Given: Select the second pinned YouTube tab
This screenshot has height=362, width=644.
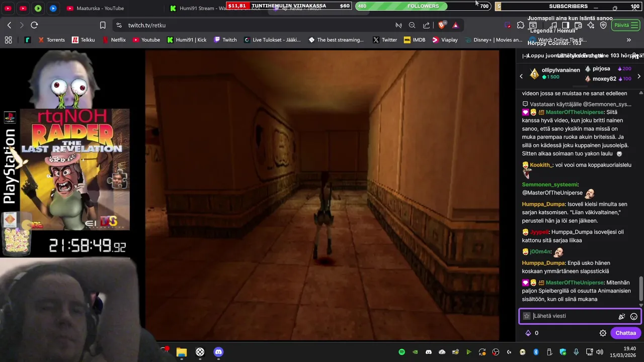Looking at the screenshot, I should (23, 8).
